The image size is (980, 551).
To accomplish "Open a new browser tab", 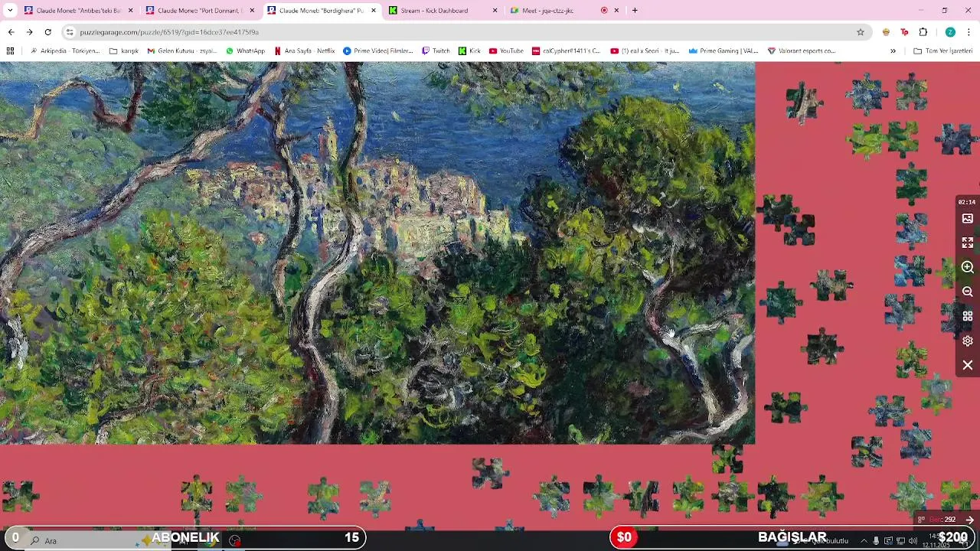I will coord(635,11).
